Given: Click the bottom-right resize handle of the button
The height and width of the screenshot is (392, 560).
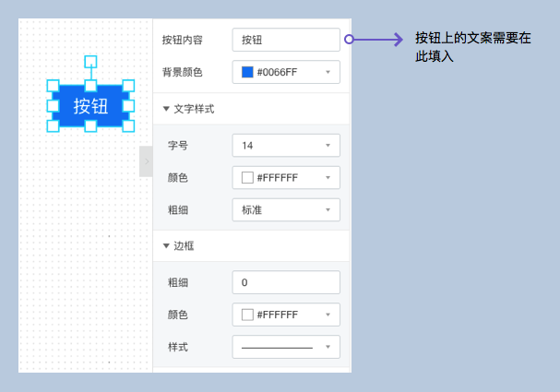Looking at the screenshot, I should pyautogui.click(x=128, y=125).
